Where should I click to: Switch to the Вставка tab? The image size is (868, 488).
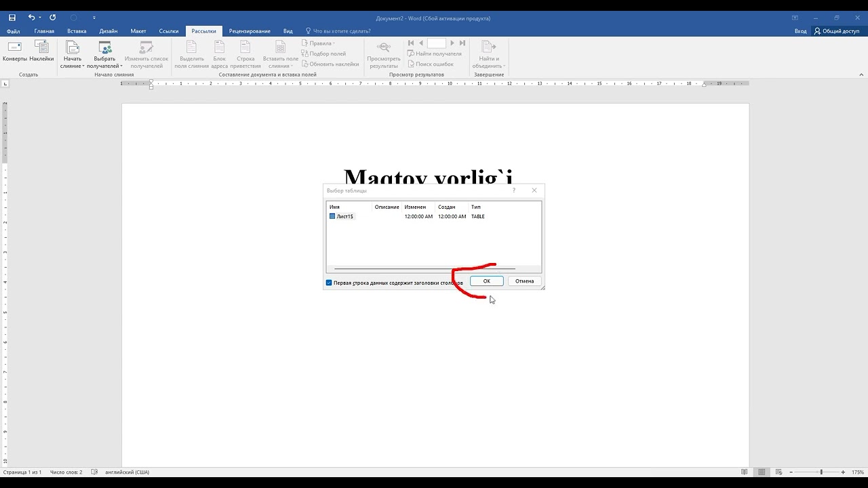tap(77, 31)
